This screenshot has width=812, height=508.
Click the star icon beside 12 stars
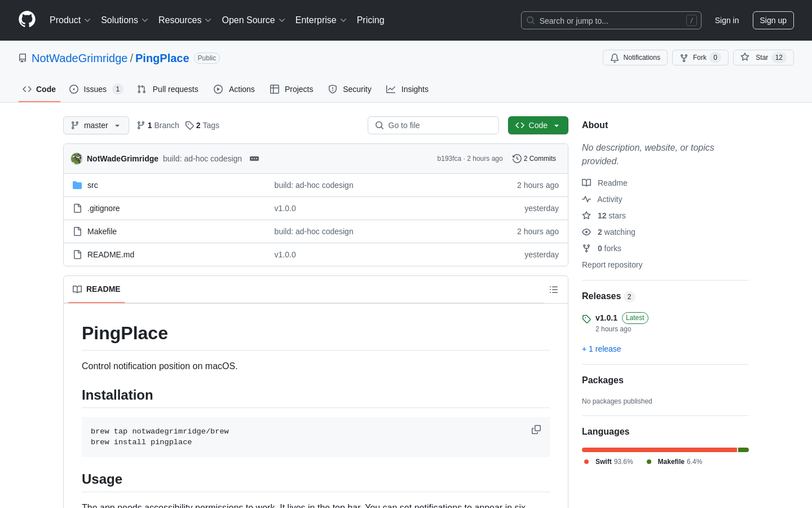pyautogui.click(x=586, y=216)
